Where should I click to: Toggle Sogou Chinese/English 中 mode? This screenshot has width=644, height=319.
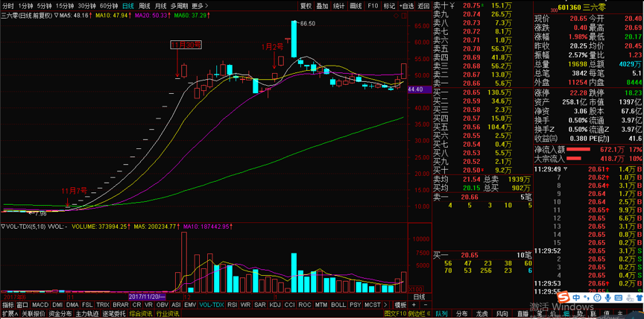pos(576,297)
